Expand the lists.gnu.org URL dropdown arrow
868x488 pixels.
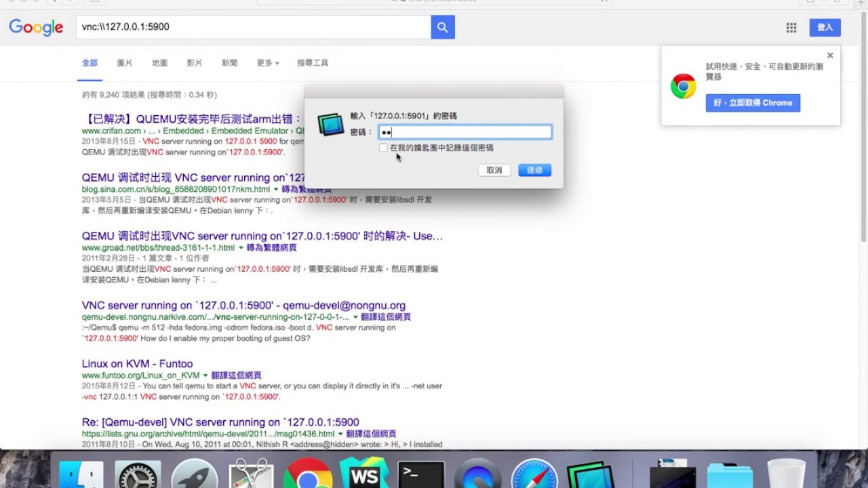(340, 434)
